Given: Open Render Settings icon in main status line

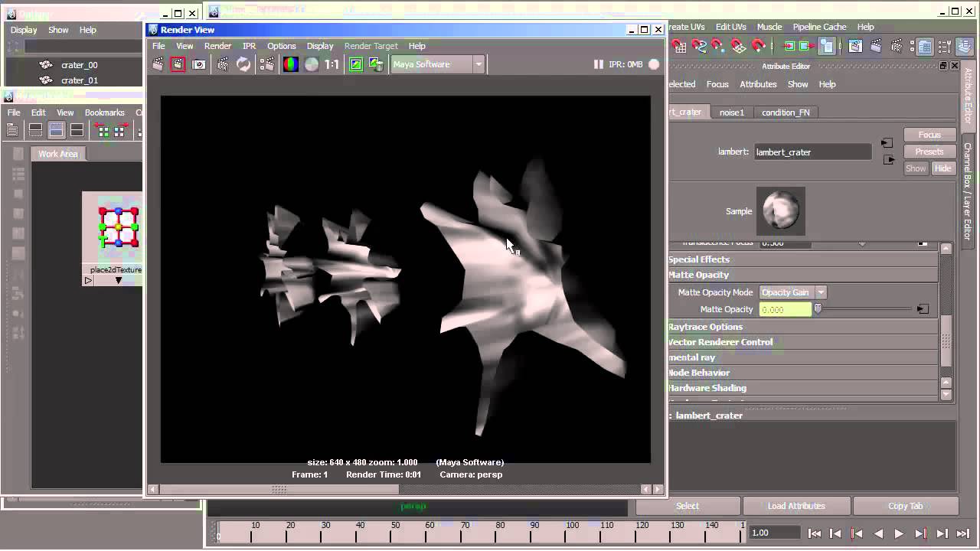Looking at the screenshot, I should tap(912, 46).
